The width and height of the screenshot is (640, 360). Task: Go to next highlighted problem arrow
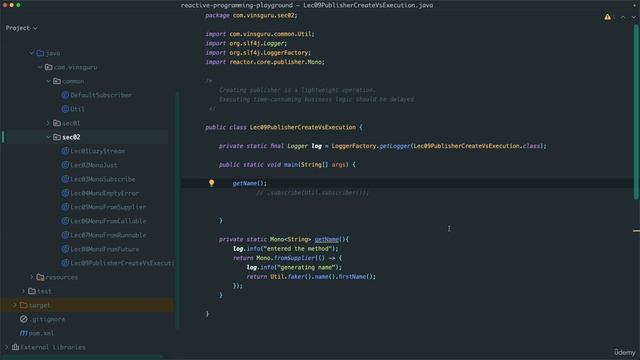pos(633,17)
